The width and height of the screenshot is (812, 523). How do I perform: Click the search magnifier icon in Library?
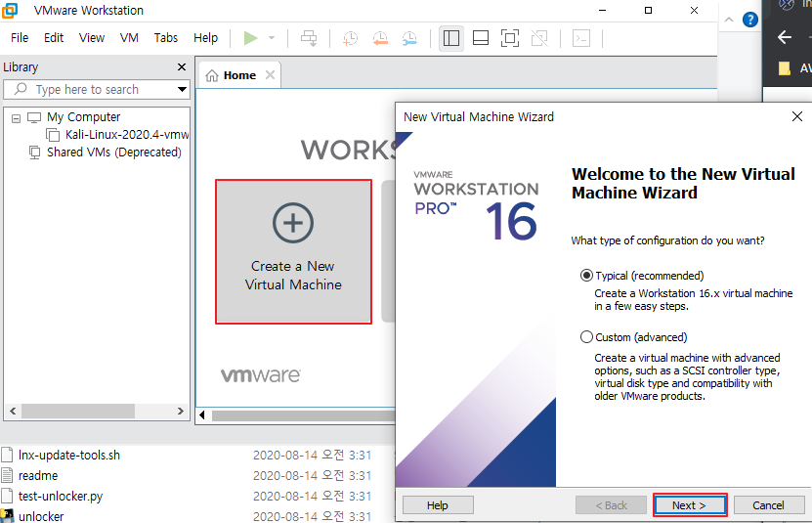click(x=21, y=89)
